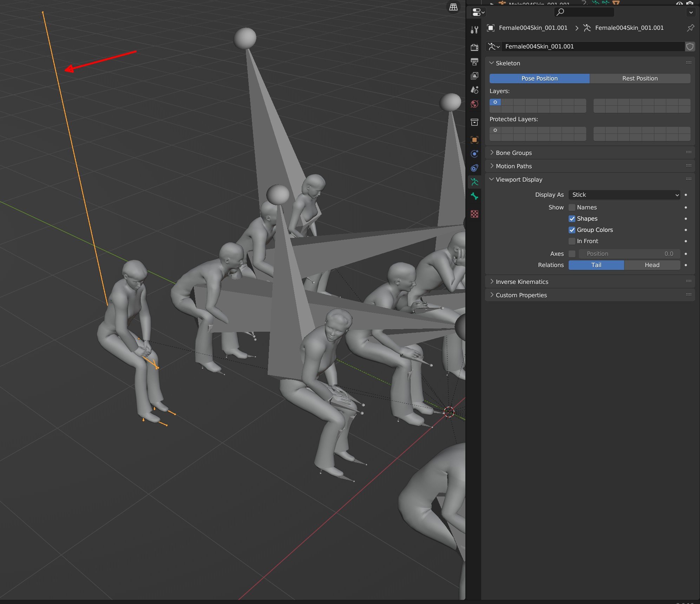Viewport: 700px width, 604px height.
Task: Select the Pose Position button
Action: click(x=539, y=78)
